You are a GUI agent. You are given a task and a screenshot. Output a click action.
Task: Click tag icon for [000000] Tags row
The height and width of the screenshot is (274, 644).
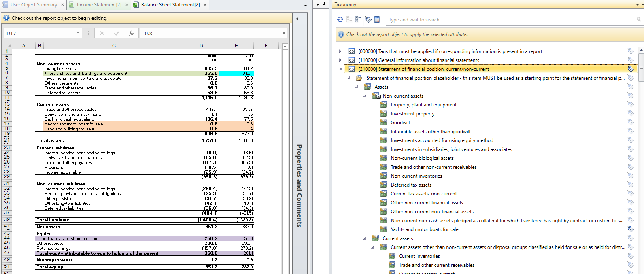(631, 51)
